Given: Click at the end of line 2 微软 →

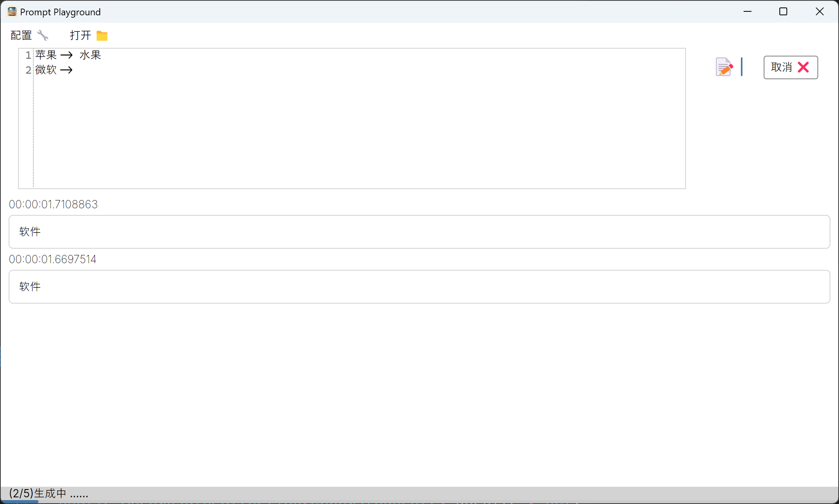Looking at the screenshot, I should [74, 70].
